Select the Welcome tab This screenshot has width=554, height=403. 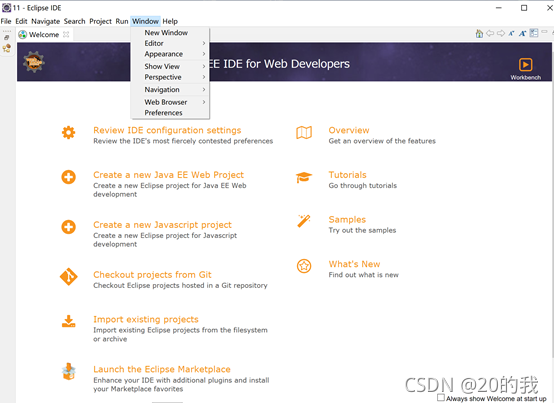[44, 34]
